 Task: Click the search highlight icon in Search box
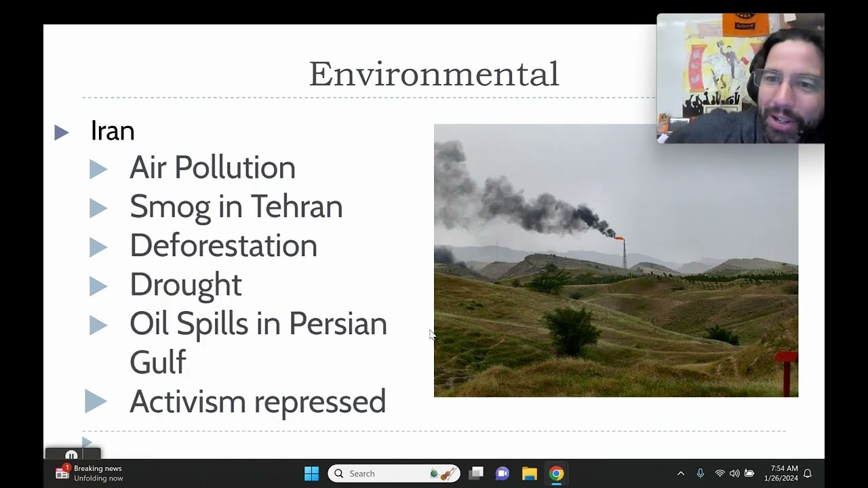pos(443,473)
